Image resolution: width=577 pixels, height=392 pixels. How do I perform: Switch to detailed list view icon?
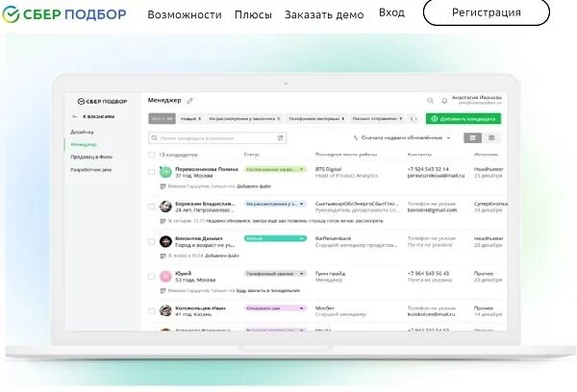coord(472,138)
